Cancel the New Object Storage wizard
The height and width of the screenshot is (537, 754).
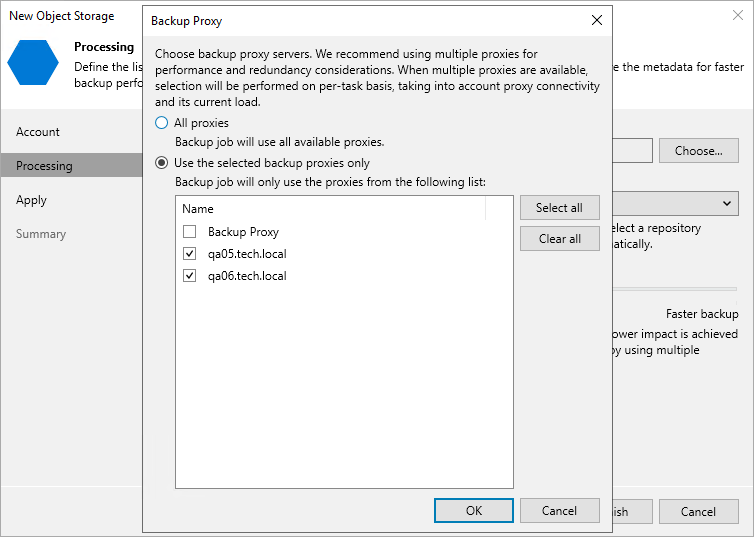699,512
